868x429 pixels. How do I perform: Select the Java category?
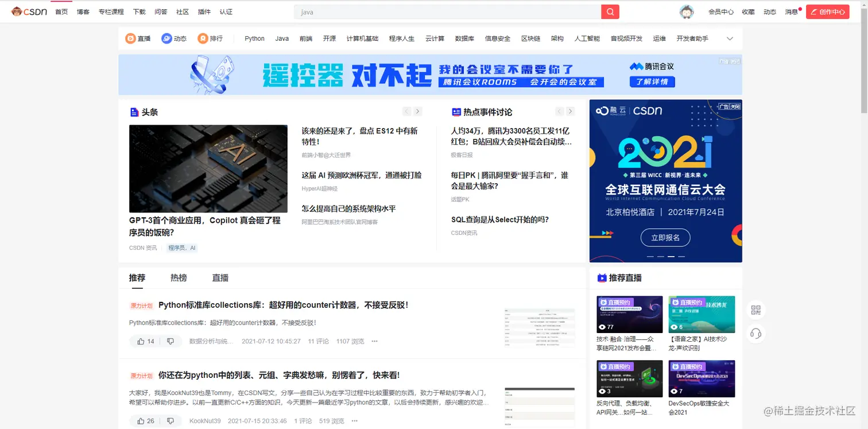[x=282, y=38]
